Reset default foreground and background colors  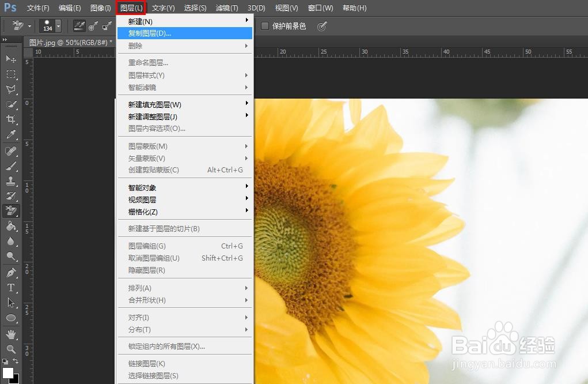(5, 362)
